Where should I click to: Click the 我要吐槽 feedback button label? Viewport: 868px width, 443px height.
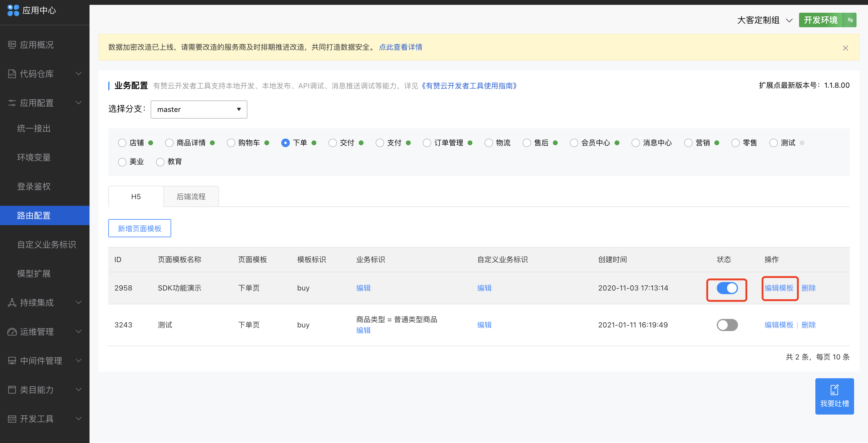click(x=835, y=404)
